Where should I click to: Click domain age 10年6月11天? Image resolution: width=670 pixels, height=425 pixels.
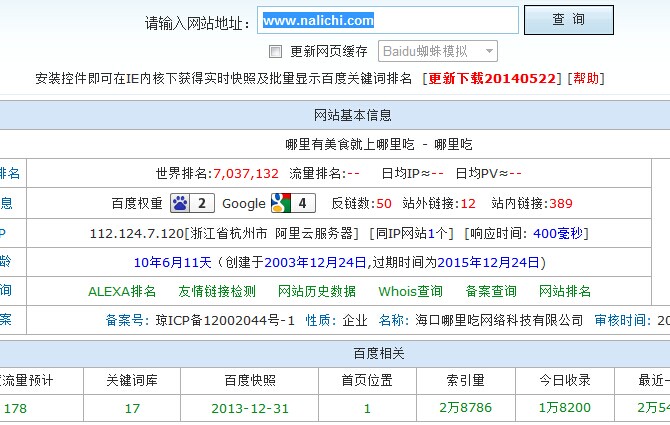point(173,263)
